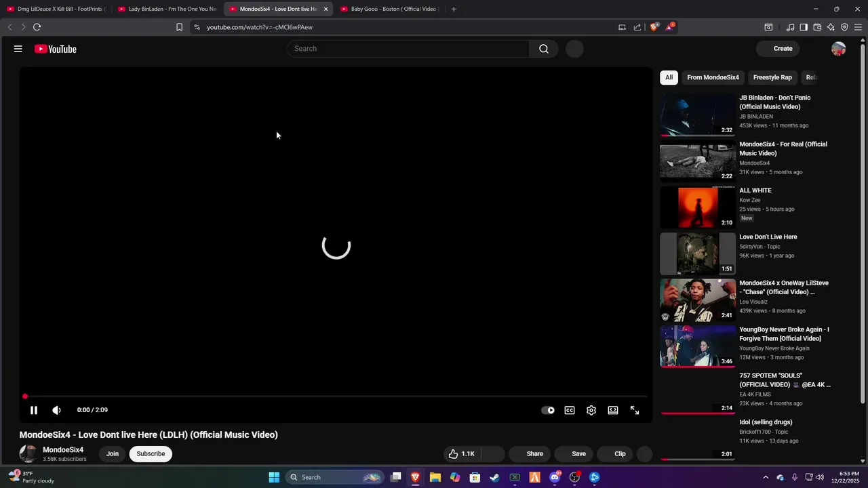Open File Explorer from the taskbar

click(x=435, y=477)
